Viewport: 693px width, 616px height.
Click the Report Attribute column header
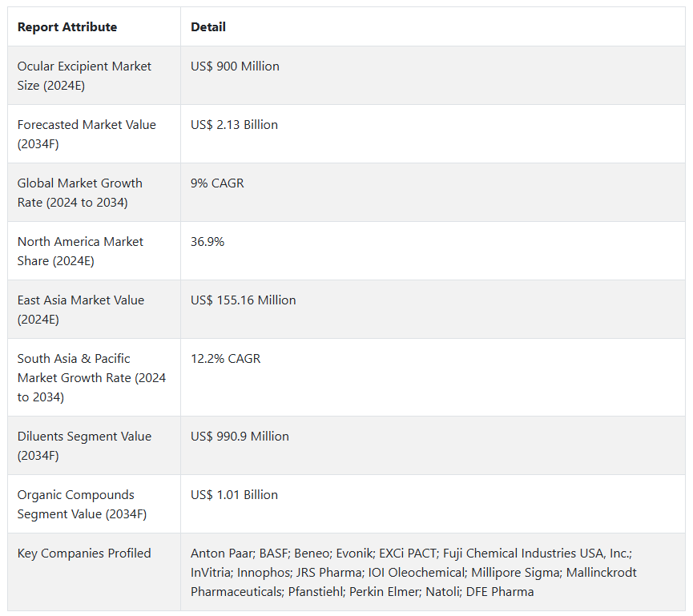[x=67, y=27]
